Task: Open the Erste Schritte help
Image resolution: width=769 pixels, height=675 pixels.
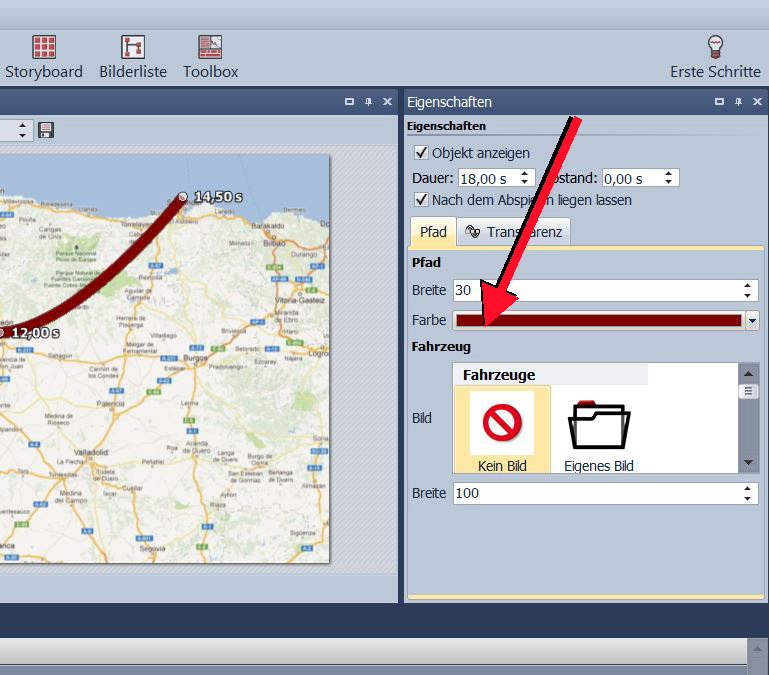Action: pyautogui.click(x=715, y=57)
